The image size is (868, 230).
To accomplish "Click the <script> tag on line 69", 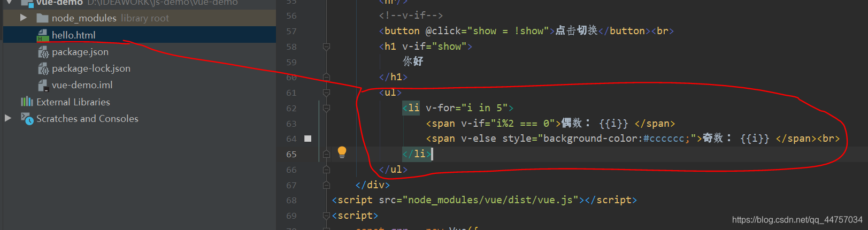I will (355, 216).
